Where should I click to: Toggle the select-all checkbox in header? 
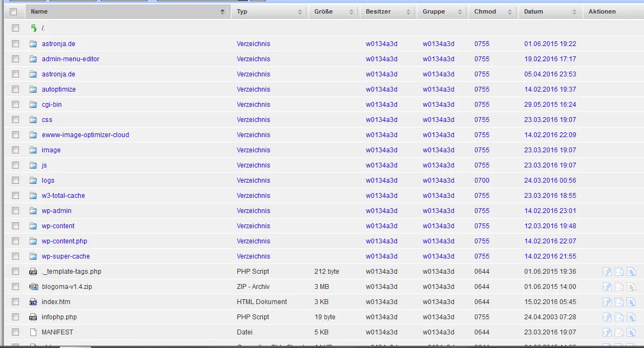(14, 11)
